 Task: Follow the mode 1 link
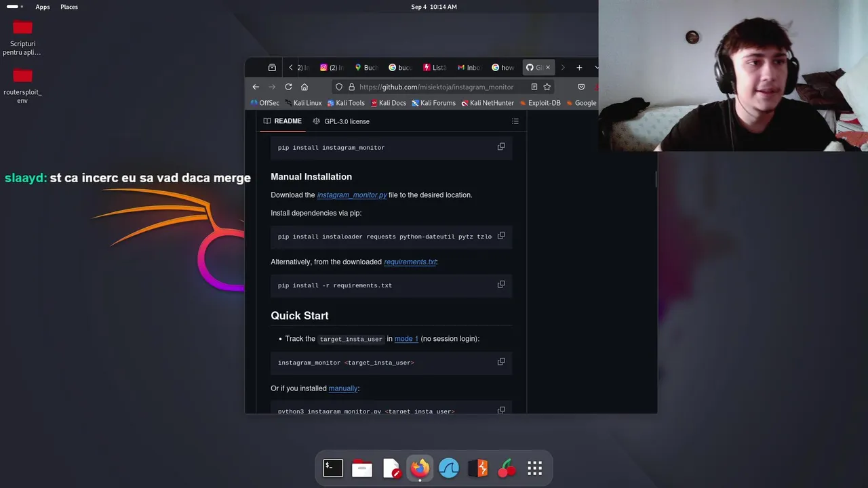406,338
